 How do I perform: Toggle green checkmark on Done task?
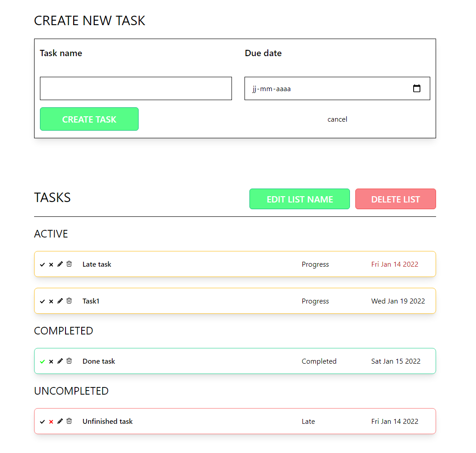43,361
